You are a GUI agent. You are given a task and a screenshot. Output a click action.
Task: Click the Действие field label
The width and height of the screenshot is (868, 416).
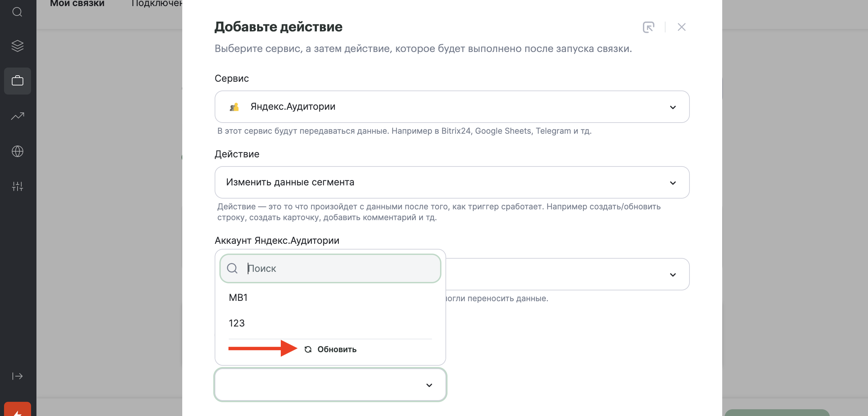point(237,154)
